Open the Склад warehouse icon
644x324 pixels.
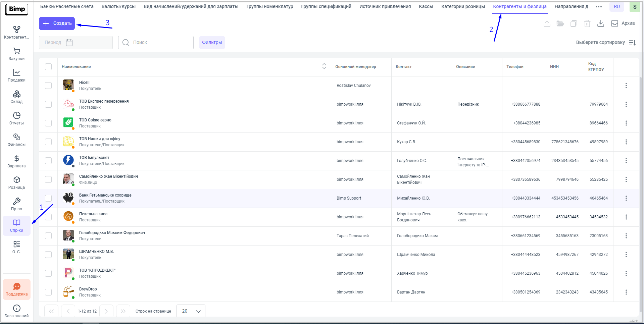(x=16, y=97)
